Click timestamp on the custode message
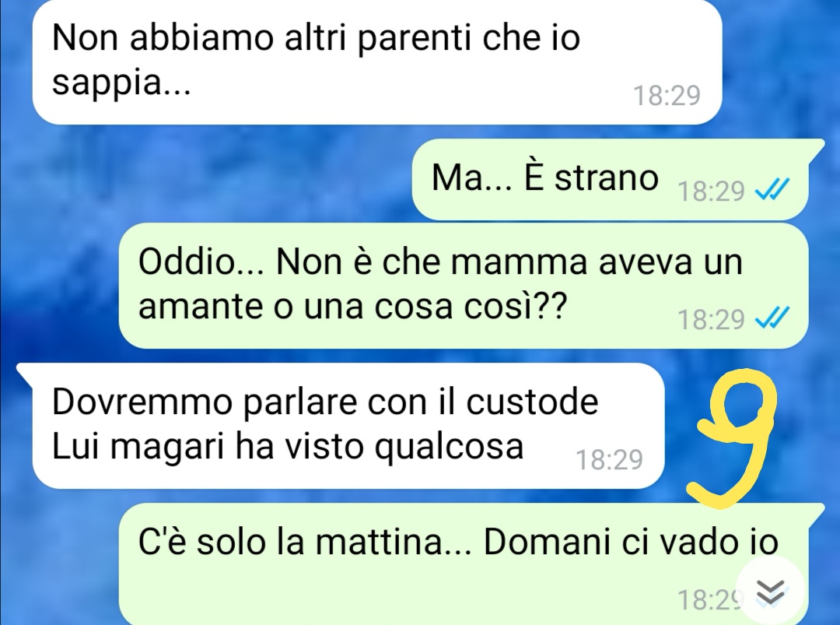This screenshot has height=625, width=840. [x=610, y=459]
